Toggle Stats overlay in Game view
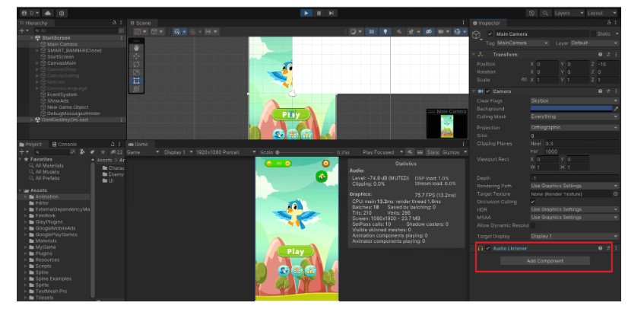The width and height of the screenshot is (644, 309). (x=433, y=152)
